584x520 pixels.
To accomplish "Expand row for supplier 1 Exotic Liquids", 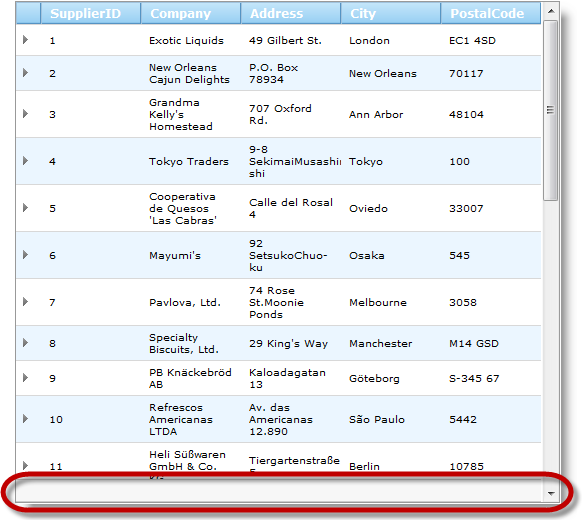I will click(x=25, y=39).
